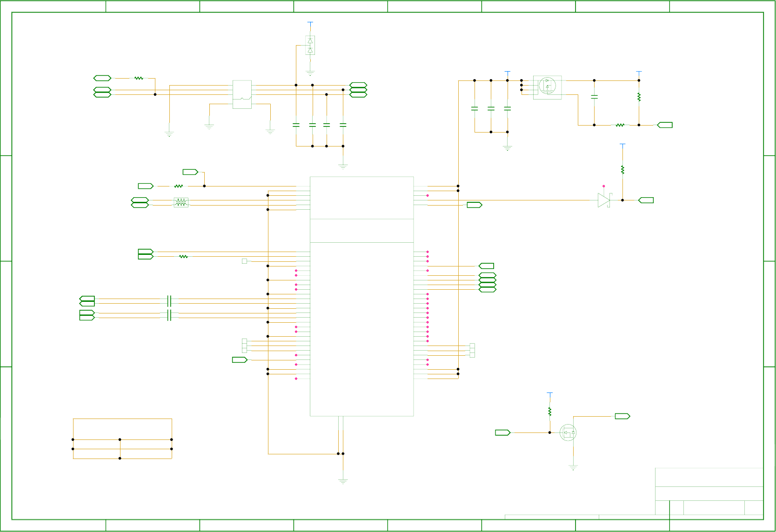776x532 pixels.
Task: Select the three-pin connector right of the IC
Action: (x=472, y=351)
